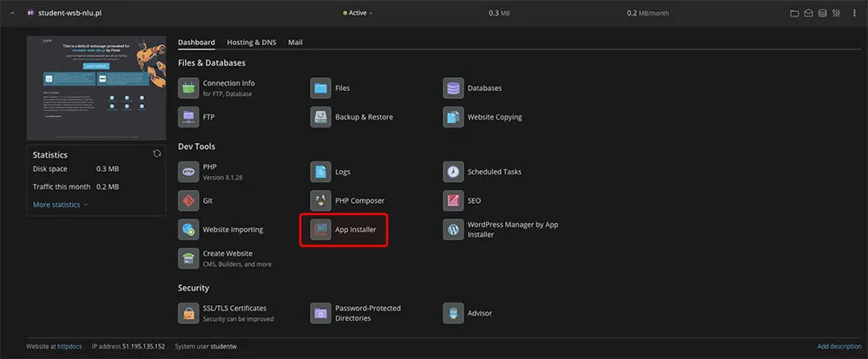Open the three-dot more options menu
Image resolution: width=868 pixels, height=359 pixels.
[854, 13]
